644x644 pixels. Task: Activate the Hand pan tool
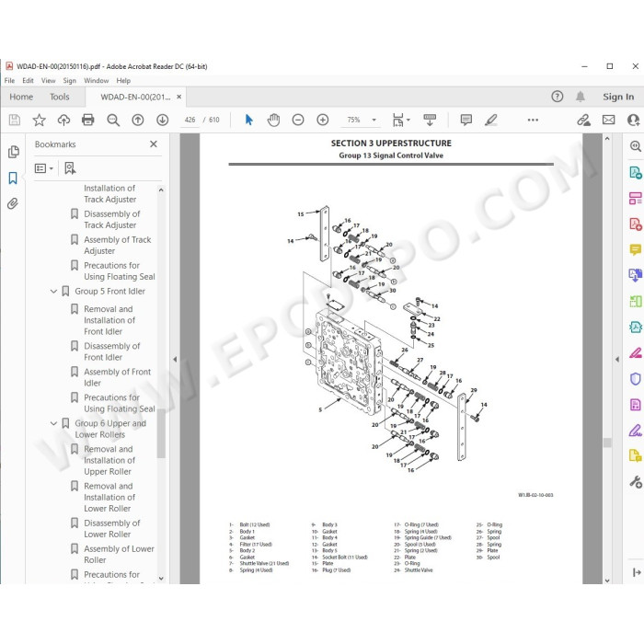click(x=273, y=120)
